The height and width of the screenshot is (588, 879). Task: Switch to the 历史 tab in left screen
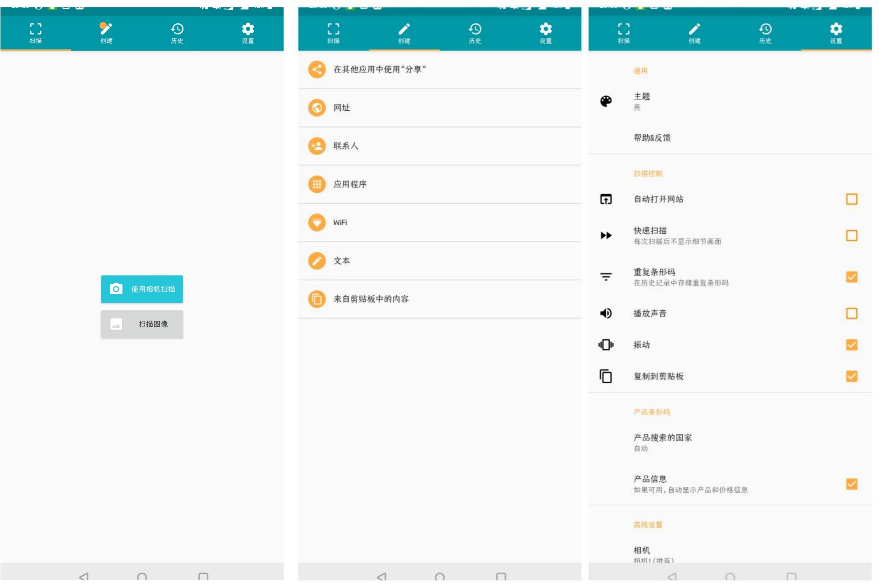pos(177,33)
